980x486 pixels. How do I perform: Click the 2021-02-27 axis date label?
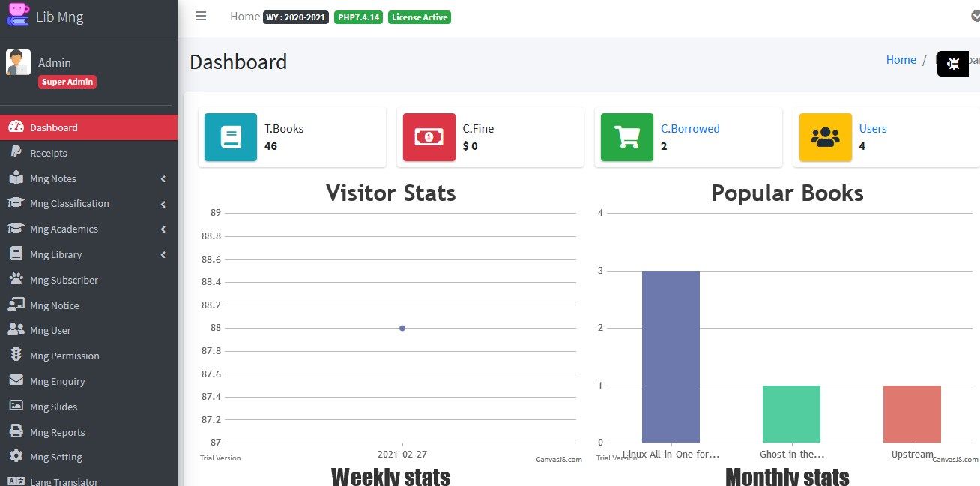(402, 454)
